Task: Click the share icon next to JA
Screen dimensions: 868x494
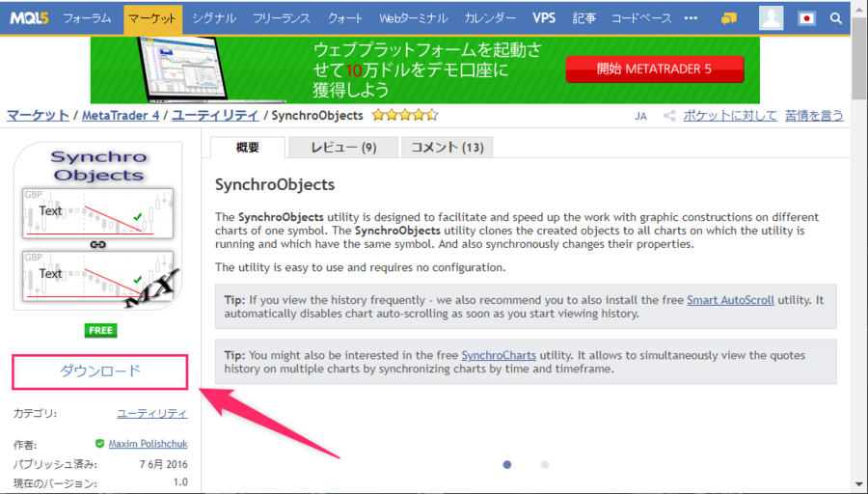Action: tap(669, 116)
